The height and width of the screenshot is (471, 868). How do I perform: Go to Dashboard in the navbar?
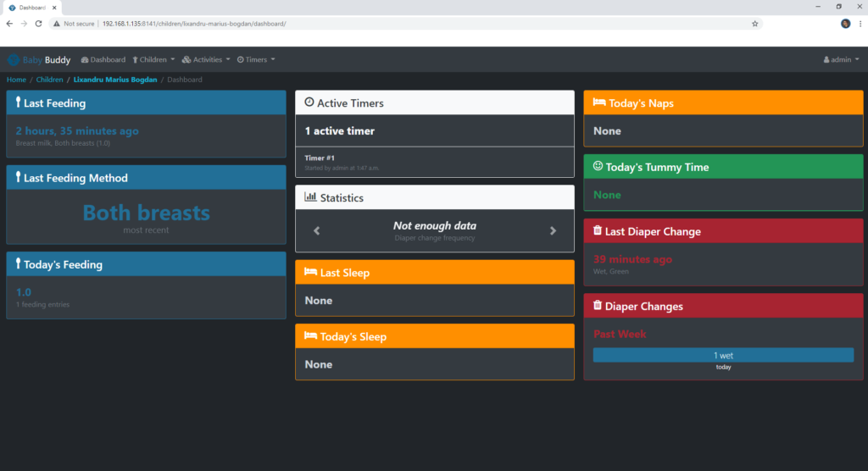click(103, 60)
